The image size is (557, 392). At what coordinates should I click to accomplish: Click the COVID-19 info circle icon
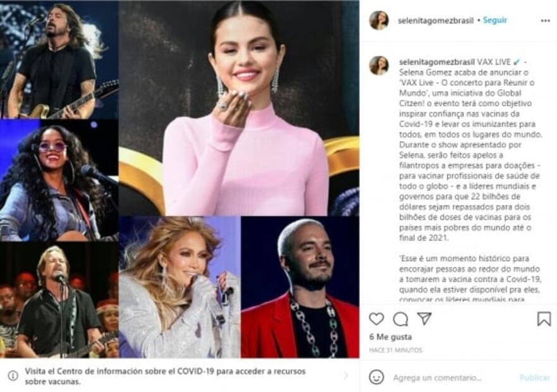click(13, 376)
